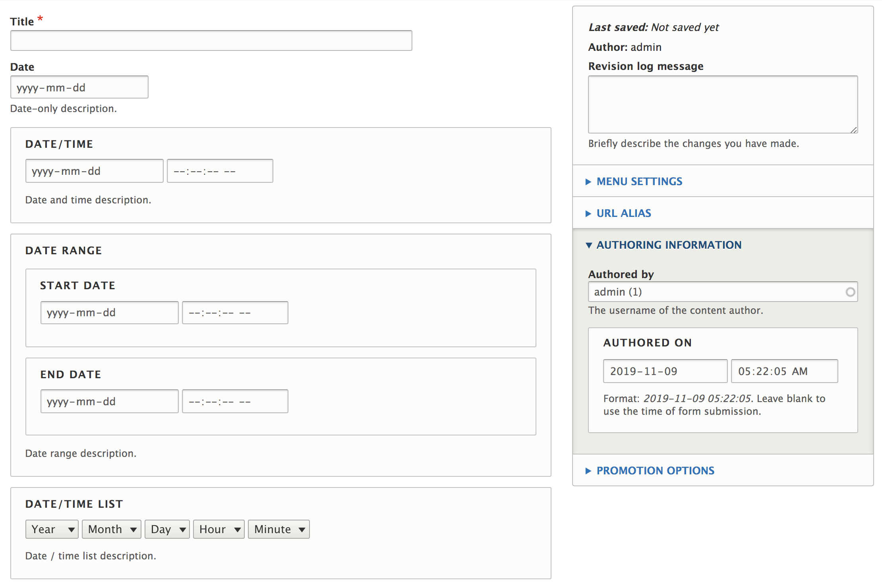Viewport: 882px width, 588px height.
Task: Open the Hour dropdown in Date/Time List
Action: [219, 529]
